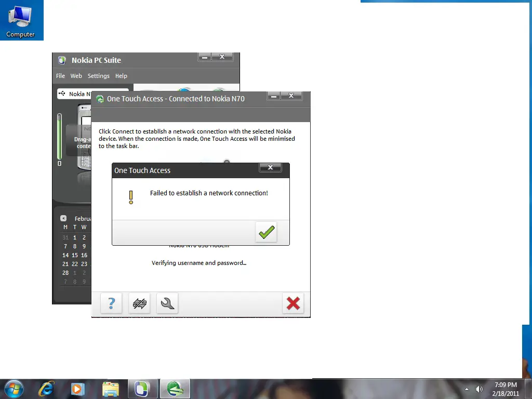Viewport: 532px width, 399px height.
Task: Close the Nokia PC Suite window
Action: (222, 57)
